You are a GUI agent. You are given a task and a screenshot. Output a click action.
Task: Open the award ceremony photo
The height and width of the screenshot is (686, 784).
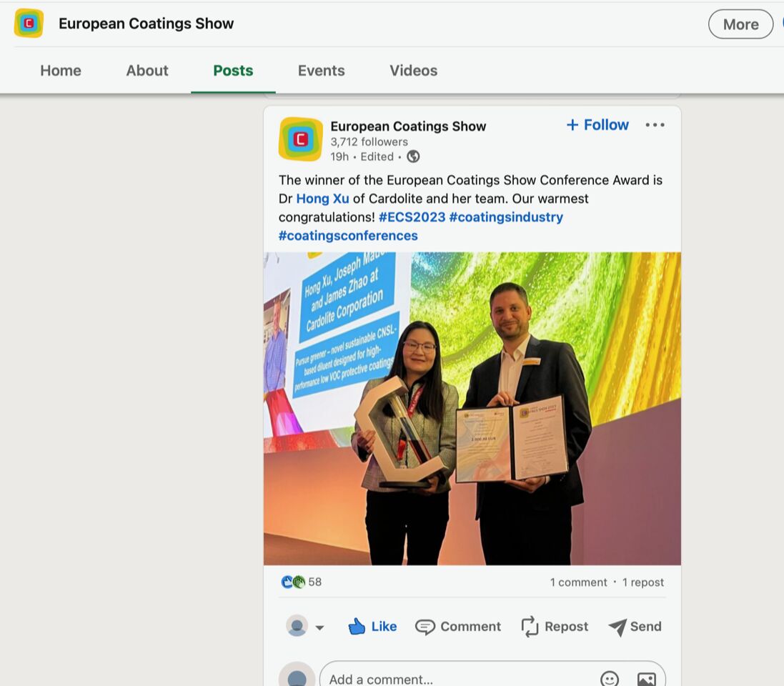point(472,409)
